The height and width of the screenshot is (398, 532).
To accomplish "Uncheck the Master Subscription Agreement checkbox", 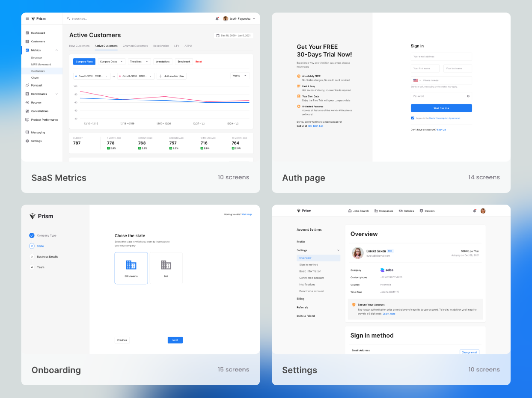I will 413,118.
